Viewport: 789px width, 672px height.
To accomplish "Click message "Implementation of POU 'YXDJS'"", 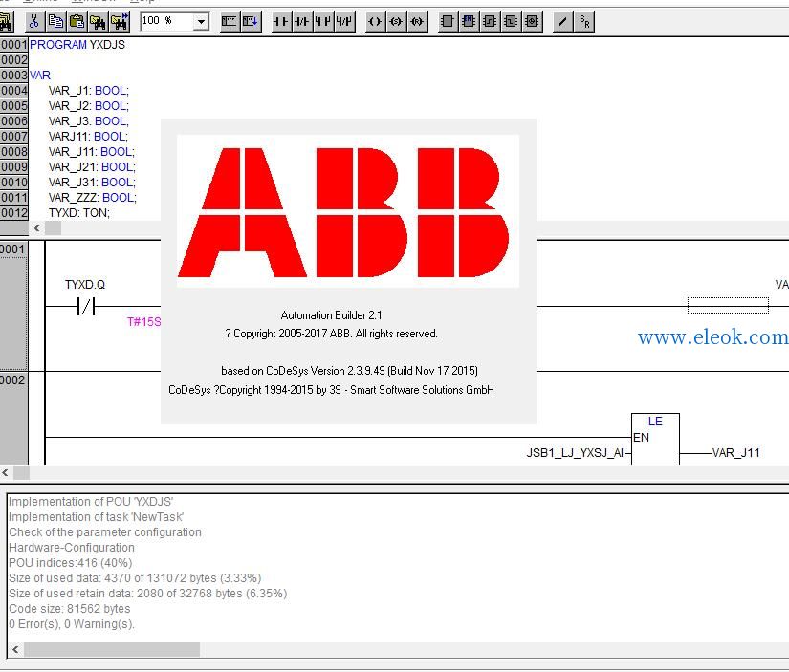I will click(x=91, y=502).
